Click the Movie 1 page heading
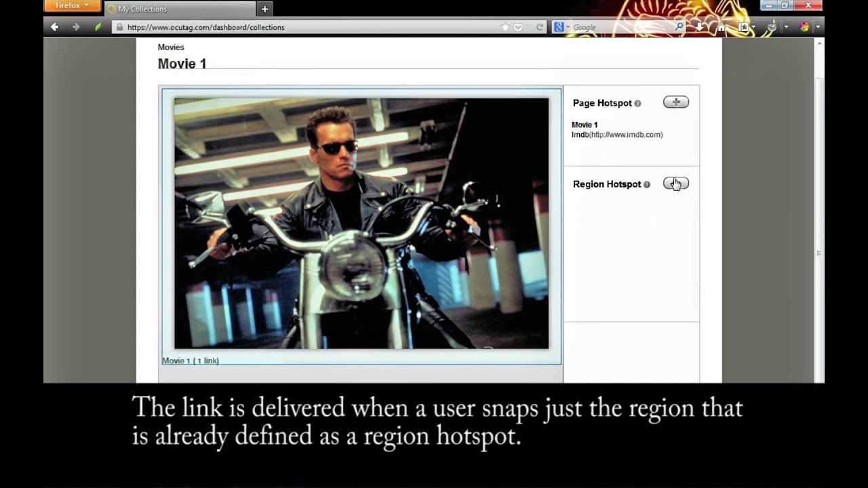The height and width of the screenshot is (488, 868). point(182,64)
